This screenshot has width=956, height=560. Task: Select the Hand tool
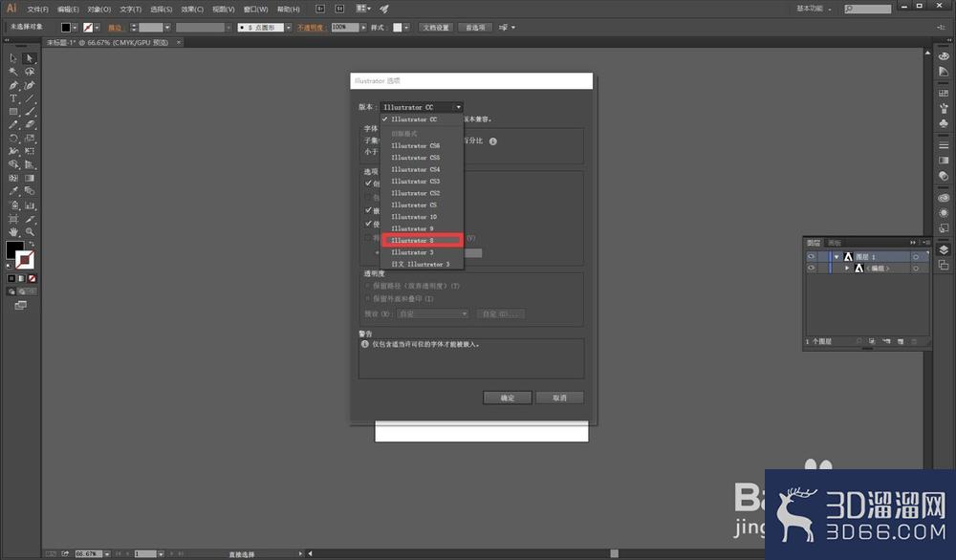pyautogui.click(x=13, y=231)
